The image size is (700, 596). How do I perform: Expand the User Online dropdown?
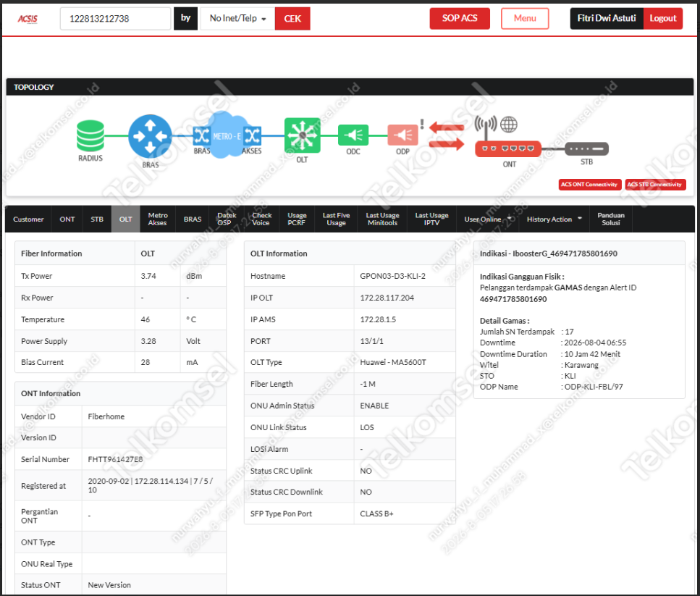487,219
